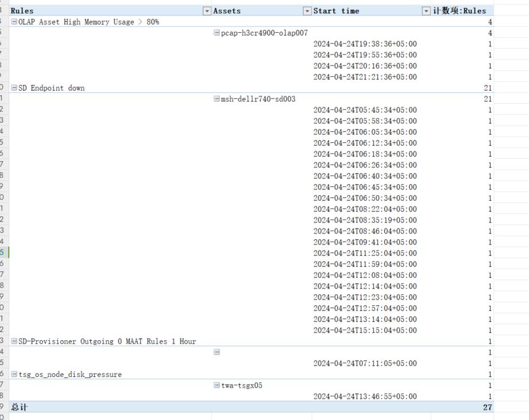Image resolution: width=529 pixels, height=420 pixels.
Task: Collapse the blank asset row under SD-Provisioner
Action: click(217, 352)
